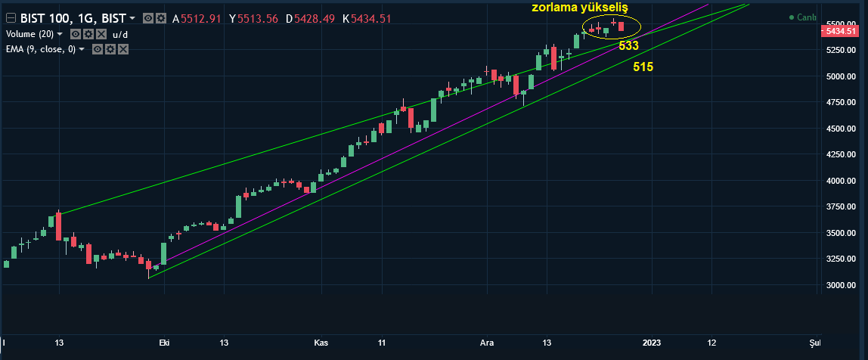This screenshot has height=360, width=868.
Task: Click the 5000.00 level on price axis
Action: coord(840,76)
